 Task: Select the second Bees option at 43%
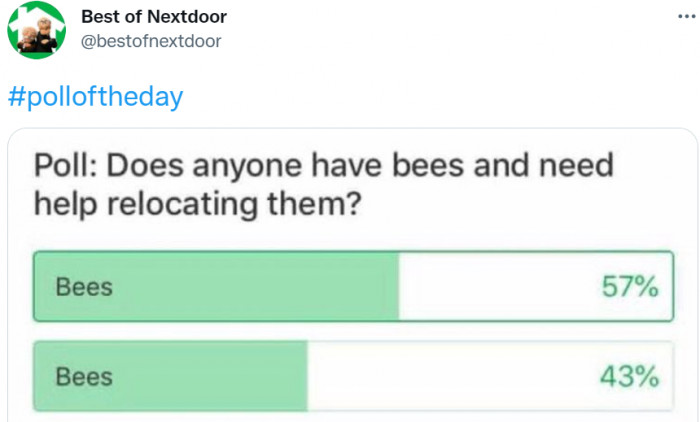tap(353, 376)
